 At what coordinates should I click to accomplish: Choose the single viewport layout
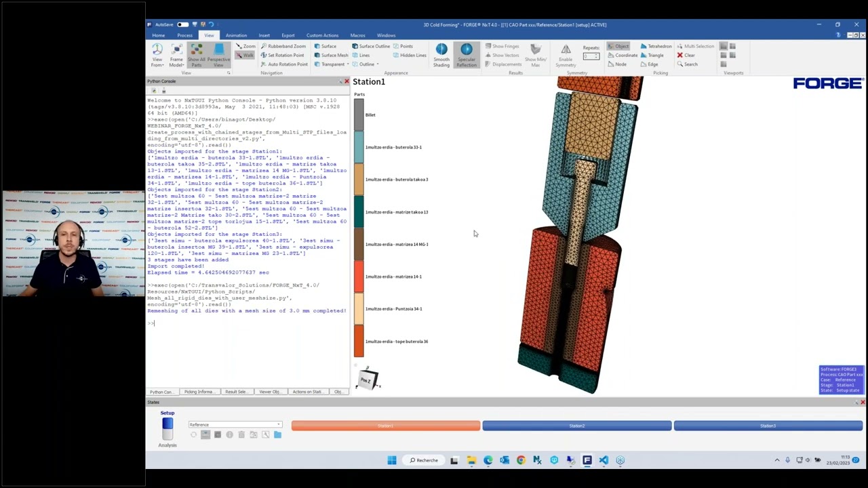(x=724, y=46)
